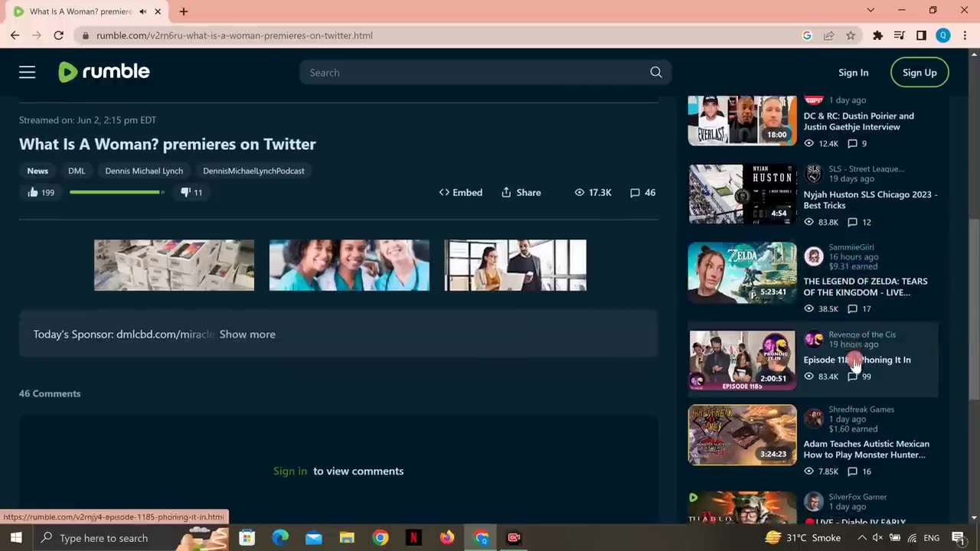Open SilverFox Gamer channel avatar

click(x=814, y=502)
